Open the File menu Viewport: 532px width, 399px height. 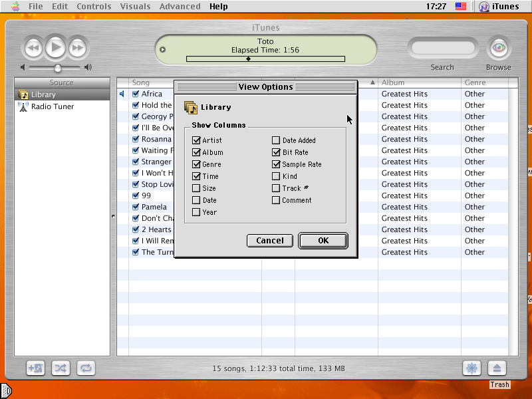pos(36,6)
